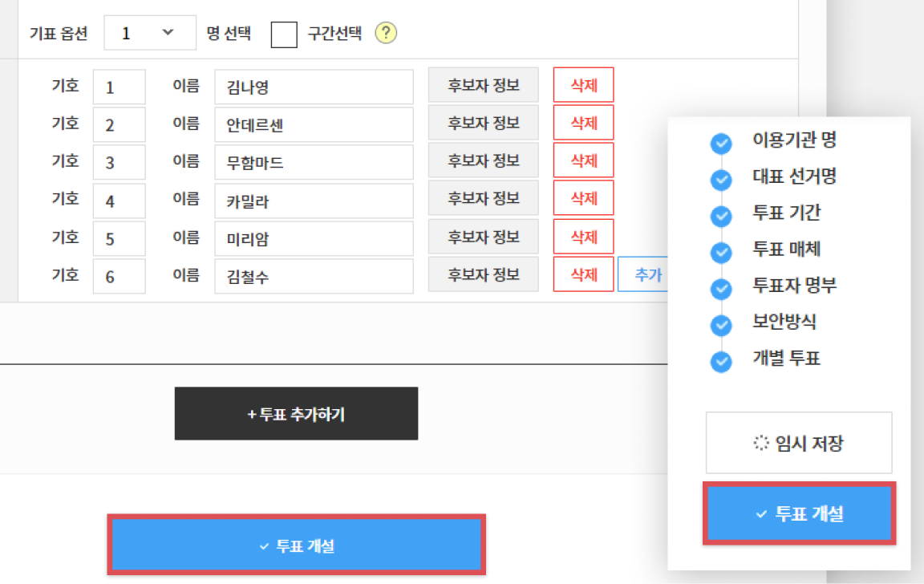Click the checkmark icon beside 대표 선거명

click(722, 180)
